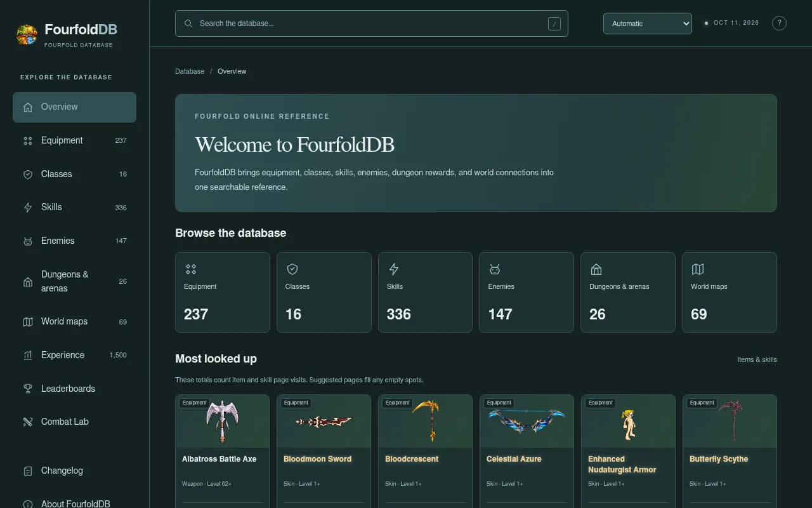Image resolution: width=812 pixels, height=508 pixels.
Task: Click the About FourfoldDB info icon
Action: click(x=28, y=504)
